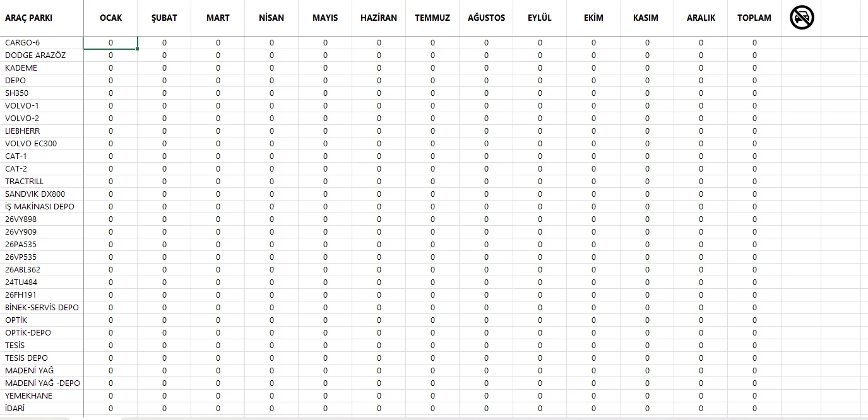Select the DODGE ARAZÖZ row label
The width and height of the screenshot is (868, 420).
pyautogui.click(x=35, y=55)
